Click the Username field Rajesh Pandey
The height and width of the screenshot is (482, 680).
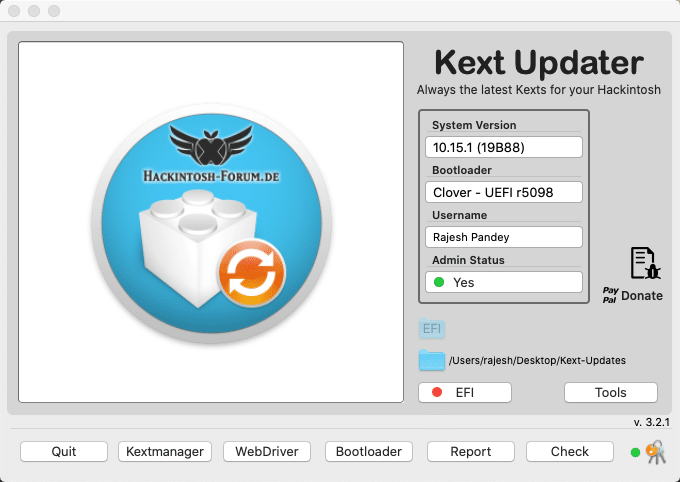click(x=504, y=237)
